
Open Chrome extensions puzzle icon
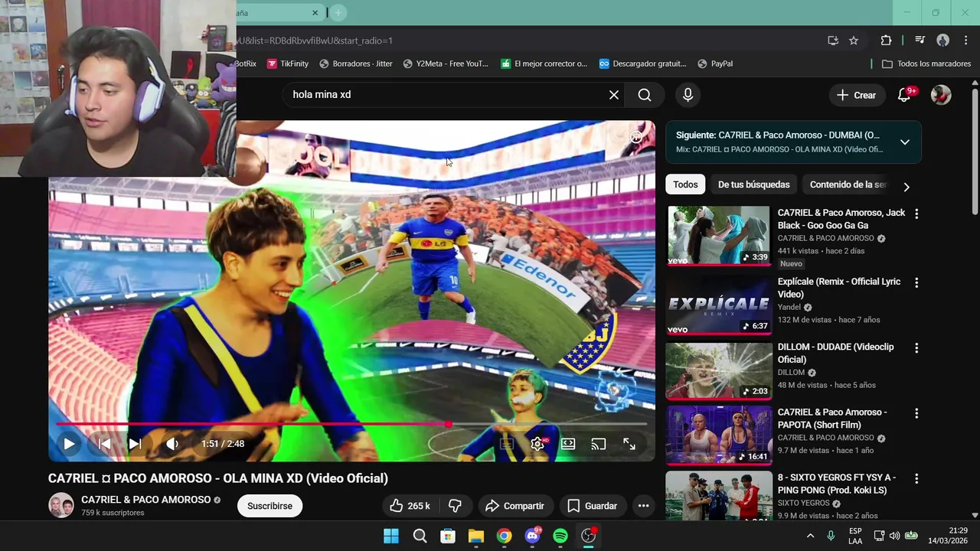coord(886,41)
